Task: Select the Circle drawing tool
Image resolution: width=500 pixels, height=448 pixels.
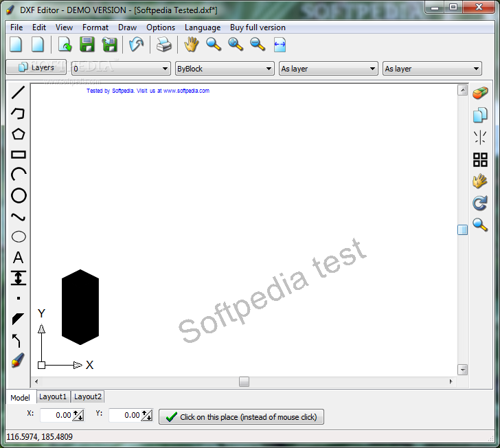Action: 19,196
